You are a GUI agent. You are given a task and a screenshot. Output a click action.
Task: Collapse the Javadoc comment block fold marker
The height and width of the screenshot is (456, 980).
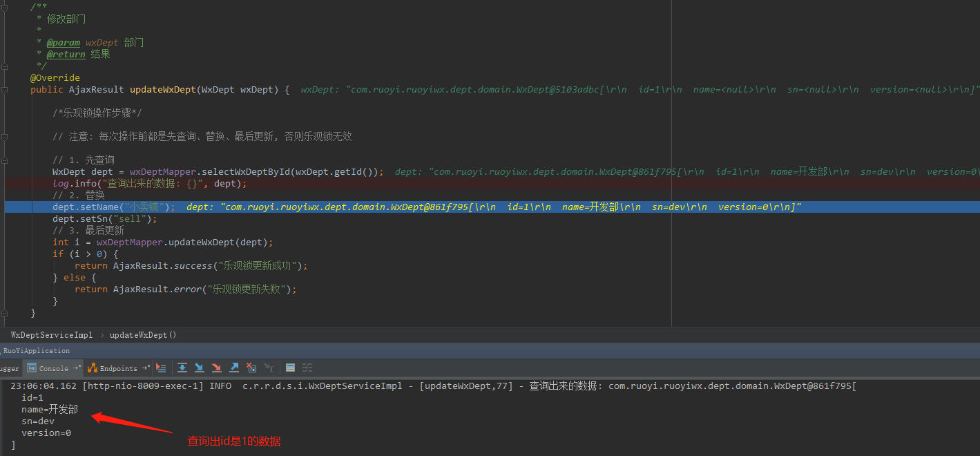pyautogui.click(x=5, y=7)
